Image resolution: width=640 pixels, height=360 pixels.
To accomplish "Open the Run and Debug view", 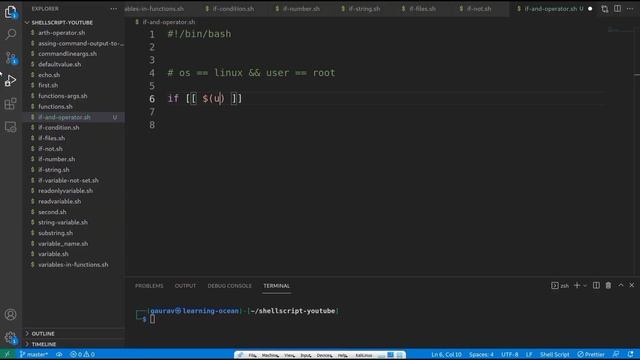I will click(11, 80).
